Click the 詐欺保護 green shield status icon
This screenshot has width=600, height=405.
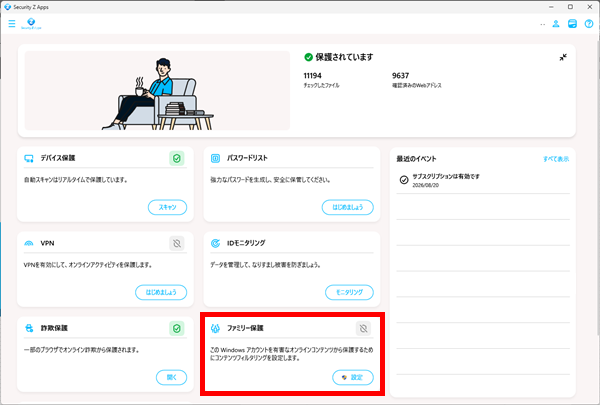pos(177,328)
